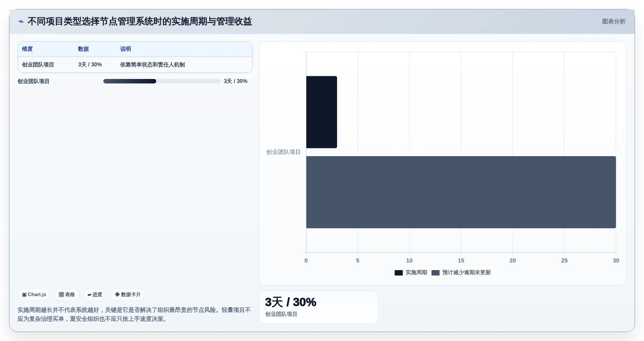Image resolution: width=644 pixels, height=341 pixels.
Task: Click the 3天 / 30% label beside the progress bar
Action: click(x=236, y=81)
